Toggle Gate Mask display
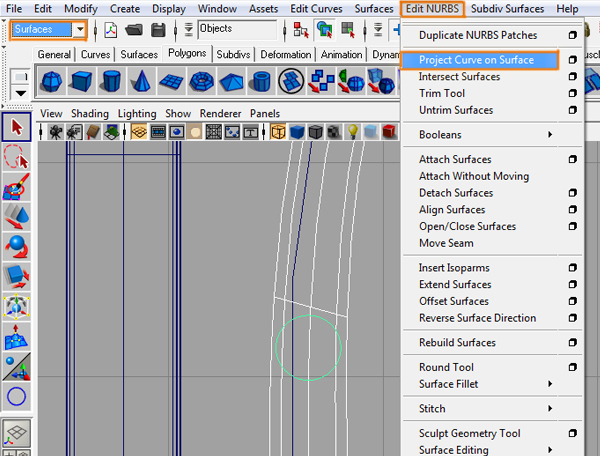This screenshot has height=456, width=600. tap(195, 132)
